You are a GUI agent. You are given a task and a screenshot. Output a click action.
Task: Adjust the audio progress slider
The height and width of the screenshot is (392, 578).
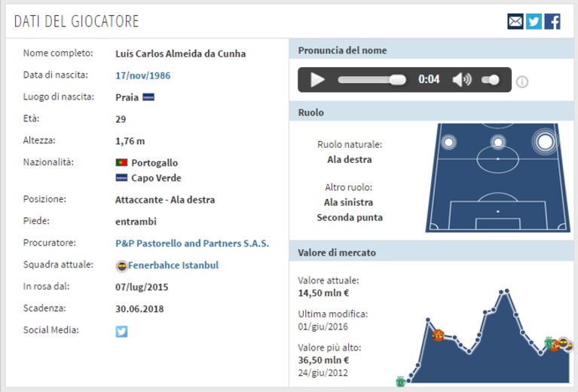point(372,80)
